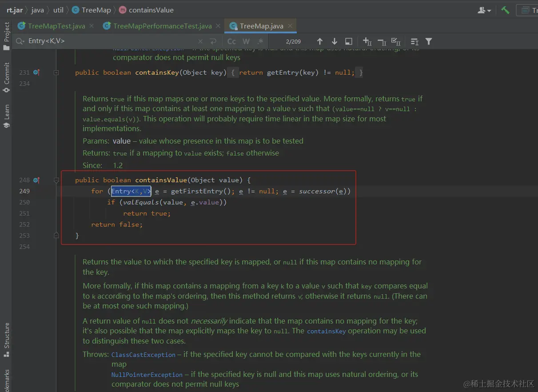The width and height of the screenshot is (538, 392).
Task: Click getEntry(key) call on line 231
Action: (292, 72)
